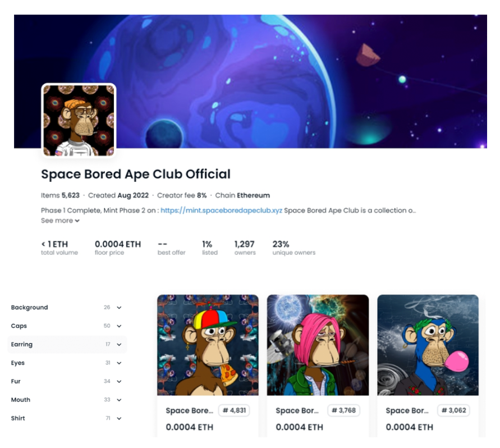Click the #3,062 token badge
The image size is (500, 448).
point(454,410)
